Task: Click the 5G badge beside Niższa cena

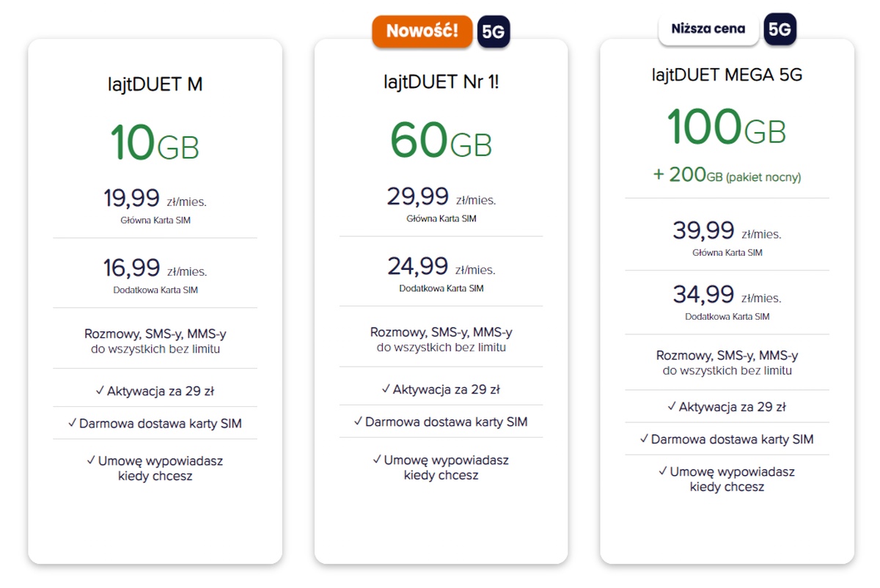Action: coord(780,29)
